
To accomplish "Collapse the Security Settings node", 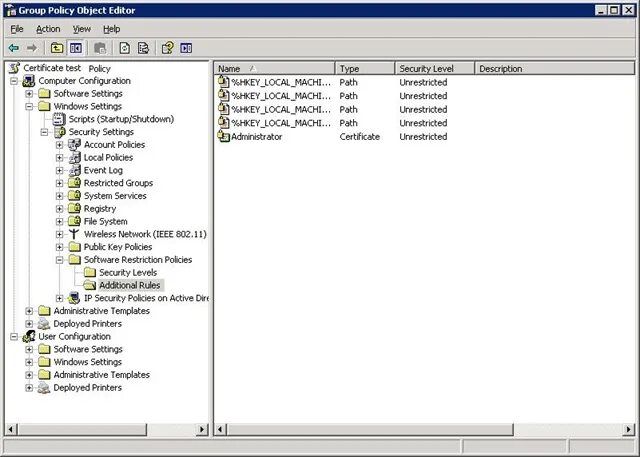I will coord(44,132).
